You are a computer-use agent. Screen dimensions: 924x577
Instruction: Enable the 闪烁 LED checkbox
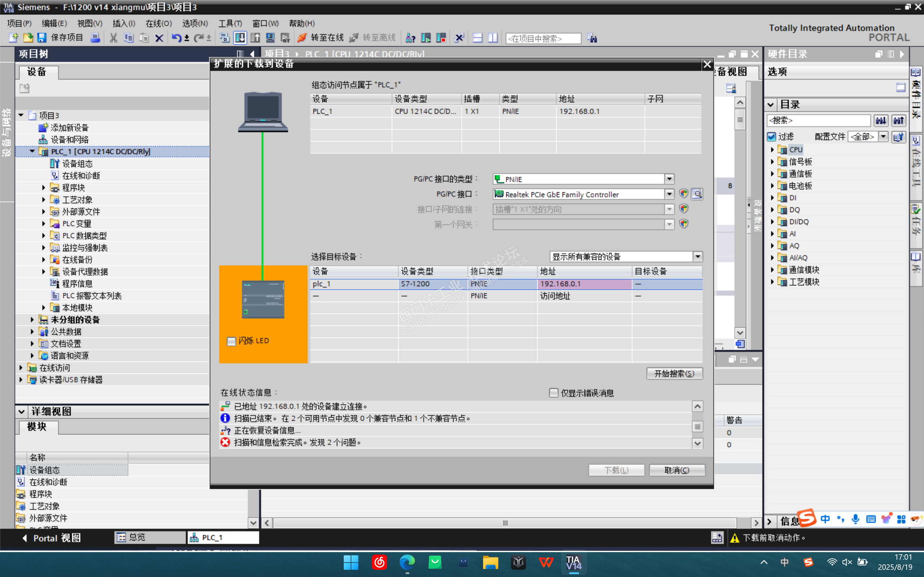[x=231, y=341]
